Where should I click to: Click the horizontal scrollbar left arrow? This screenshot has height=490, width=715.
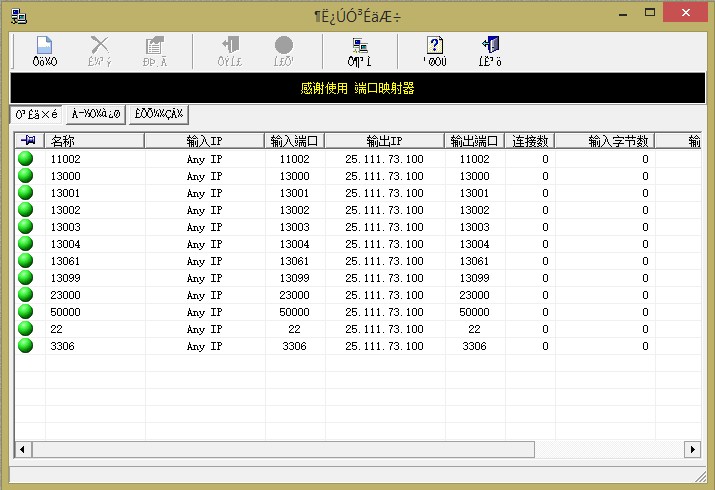click(22, 449)
